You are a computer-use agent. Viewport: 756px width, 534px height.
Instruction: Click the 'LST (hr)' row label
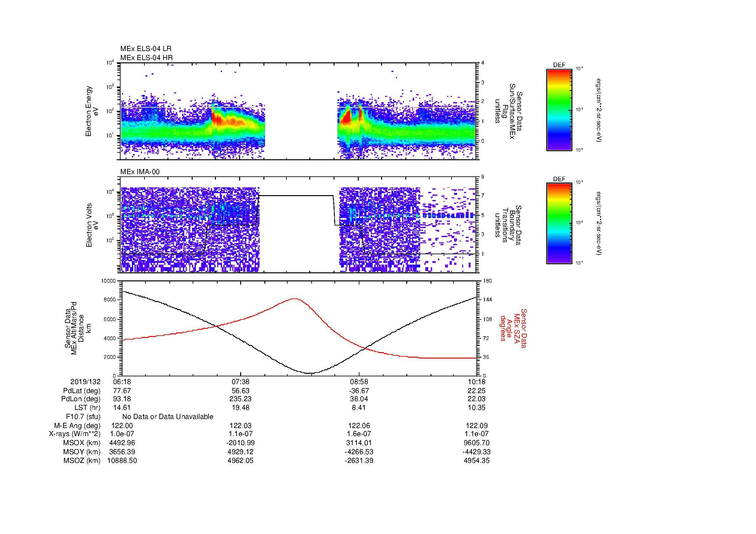(87, 408)
